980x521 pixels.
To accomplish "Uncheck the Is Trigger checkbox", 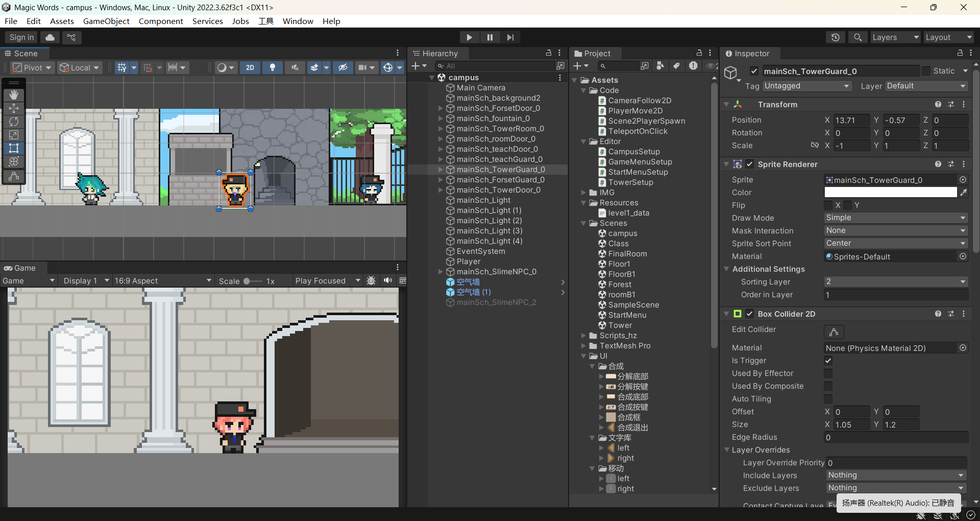I will 828,361.
